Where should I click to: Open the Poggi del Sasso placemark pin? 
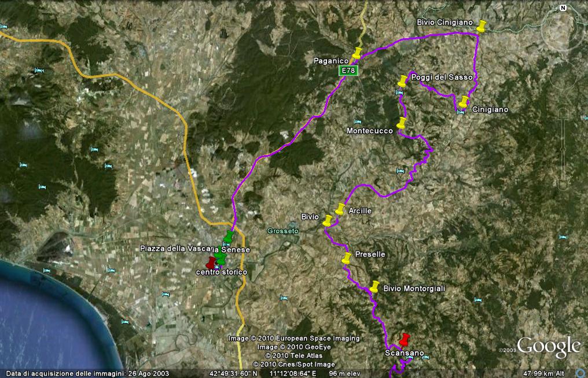(x=402, y=81)
